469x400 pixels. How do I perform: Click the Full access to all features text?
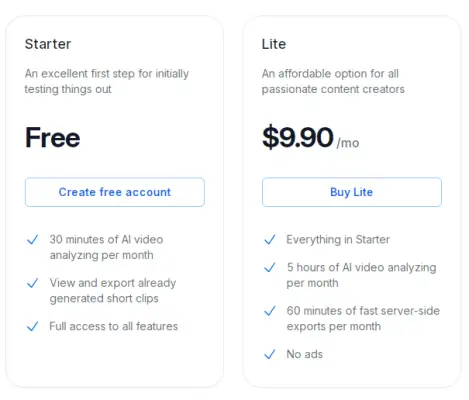coord(114,326)
